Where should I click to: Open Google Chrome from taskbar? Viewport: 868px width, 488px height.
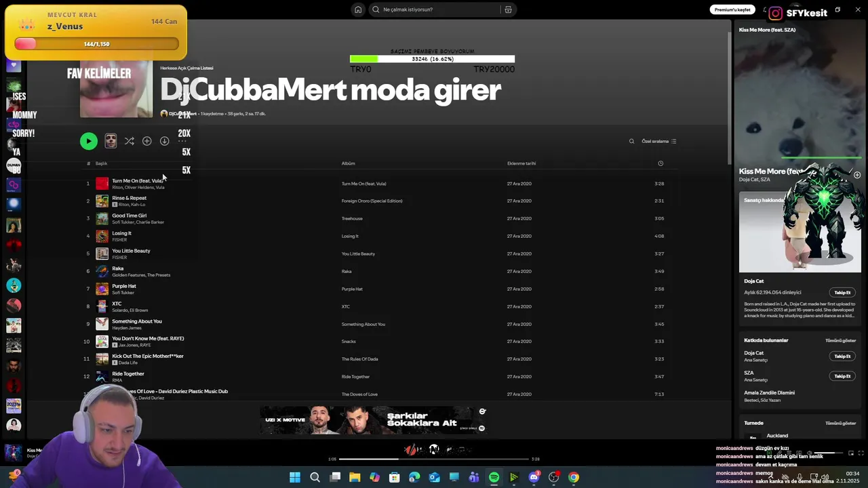574,477
